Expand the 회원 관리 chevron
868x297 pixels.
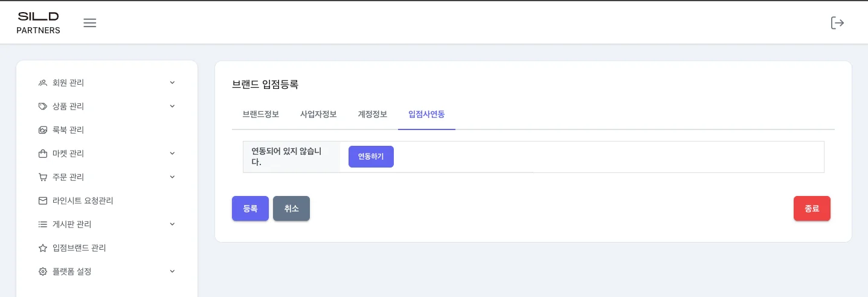[172, 83]
